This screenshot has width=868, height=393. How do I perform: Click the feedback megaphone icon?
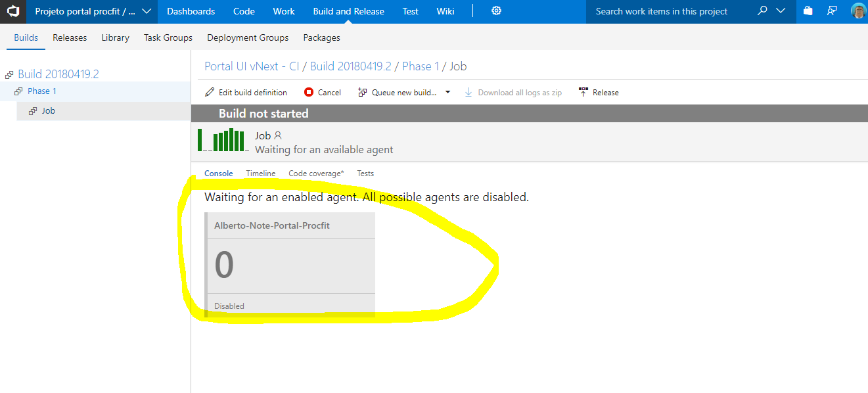832,11
